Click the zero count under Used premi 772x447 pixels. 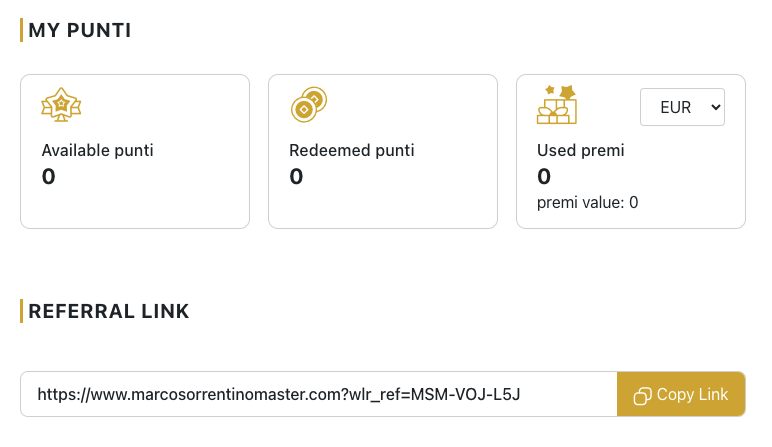[544, 176]
